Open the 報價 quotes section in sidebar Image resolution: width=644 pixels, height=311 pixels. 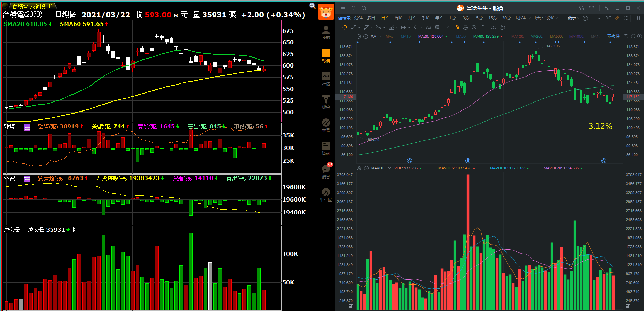pyautogui.click(x=326, y=55)
